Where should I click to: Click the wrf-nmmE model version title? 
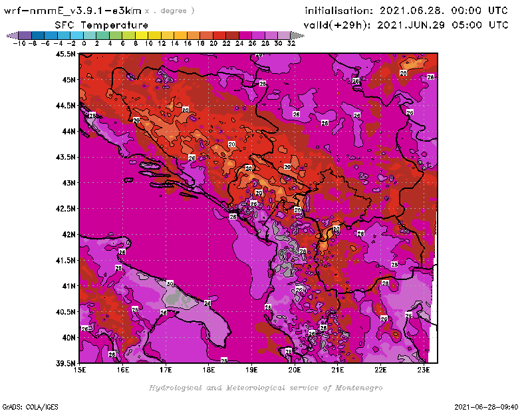coord(73,11)
